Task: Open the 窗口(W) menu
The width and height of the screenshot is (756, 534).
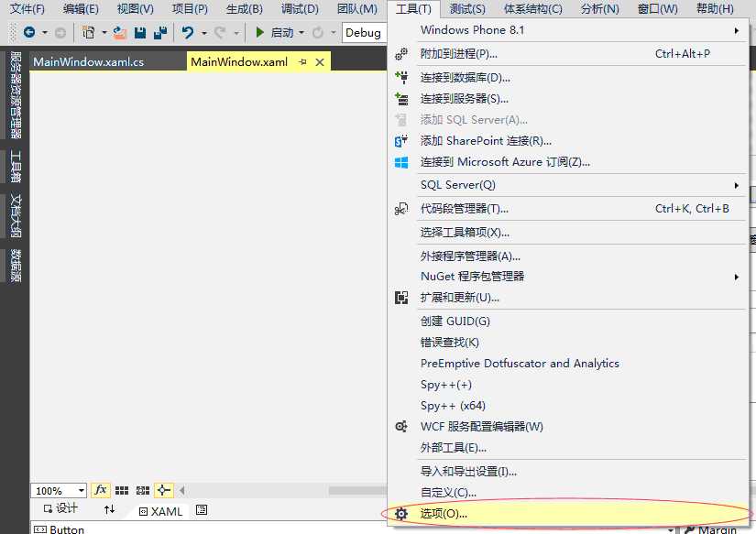Action: pos(658,8)
